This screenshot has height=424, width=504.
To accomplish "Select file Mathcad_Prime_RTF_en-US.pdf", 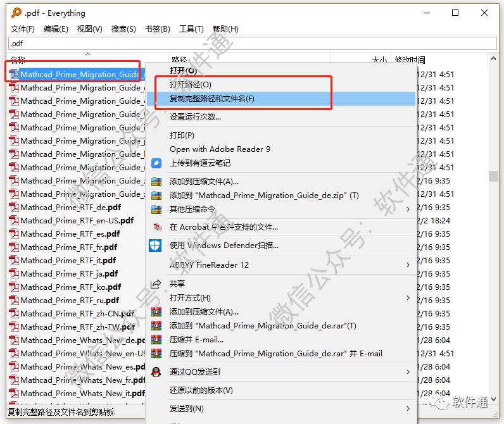I will point(77,221).
